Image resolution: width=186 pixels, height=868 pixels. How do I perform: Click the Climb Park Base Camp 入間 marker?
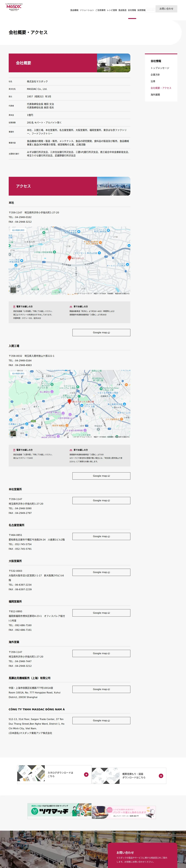[101, 389]
